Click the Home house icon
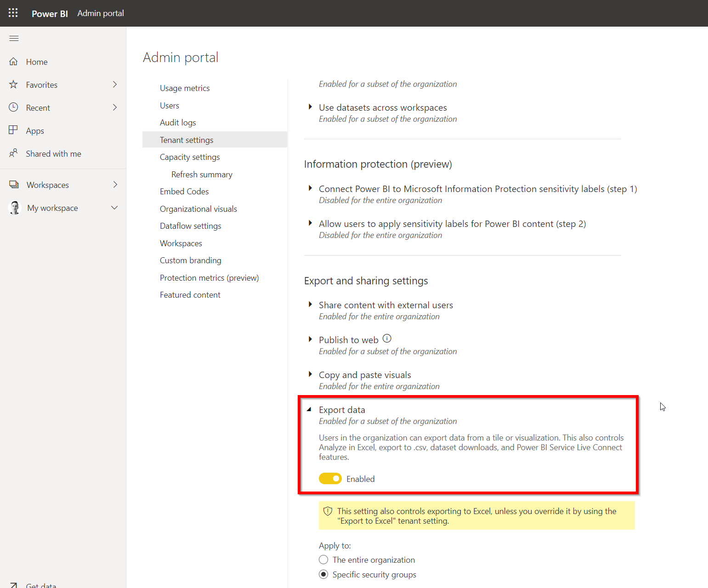Viewport: 708px width, 588px height. click(14, 62)
